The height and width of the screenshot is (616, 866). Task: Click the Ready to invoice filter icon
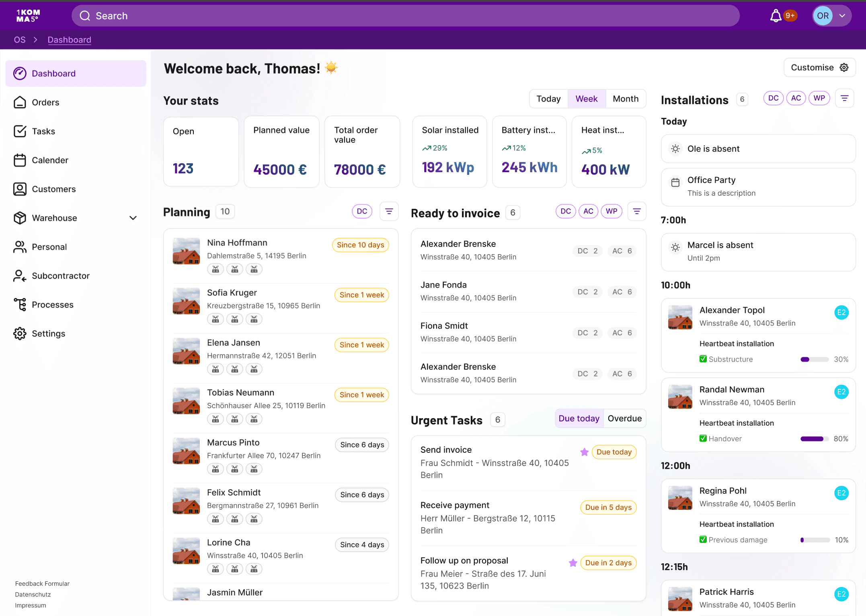[636, 211]
